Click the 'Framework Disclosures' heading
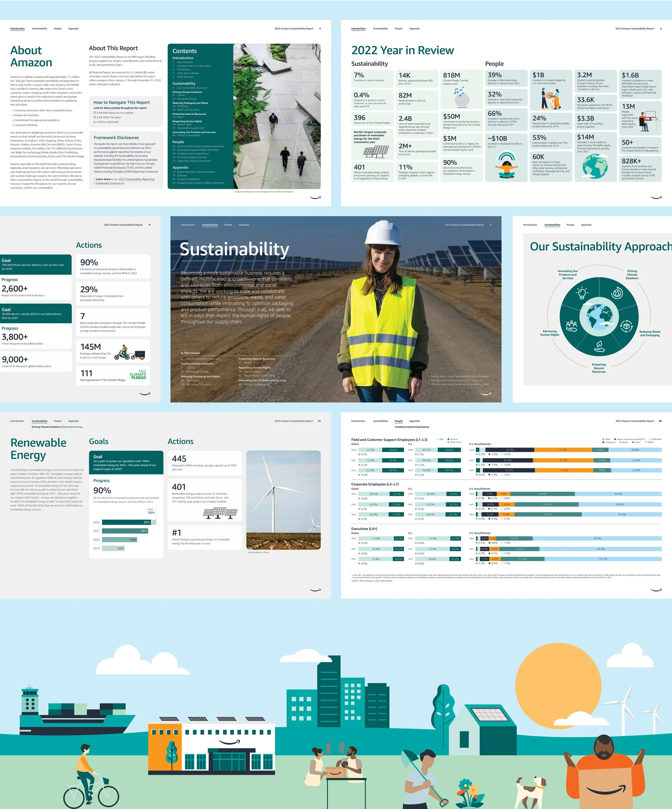Image resolution: width=672 pixels, height=809 pixels. pos(116,137)
